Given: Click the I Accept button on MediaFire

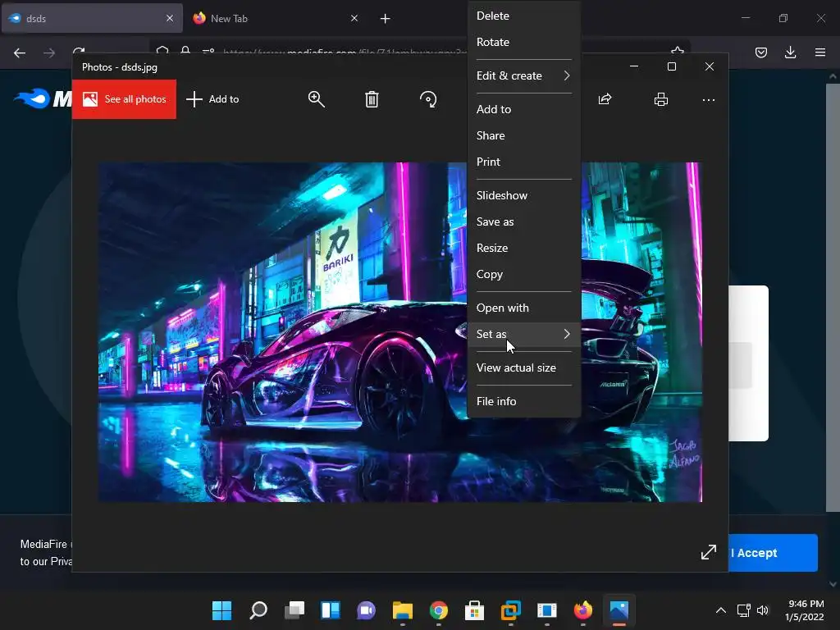Looking at the screenshot, I should [773, 553].
